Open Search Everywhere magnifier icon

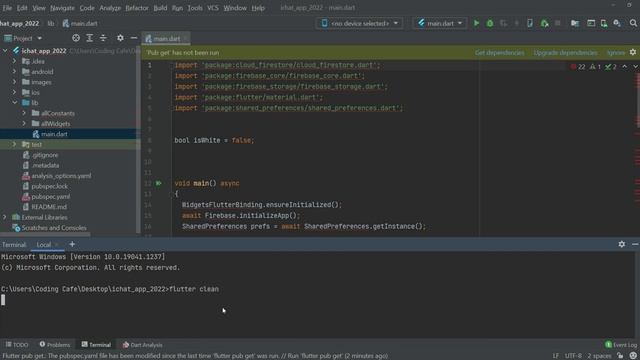coord(633,23)
